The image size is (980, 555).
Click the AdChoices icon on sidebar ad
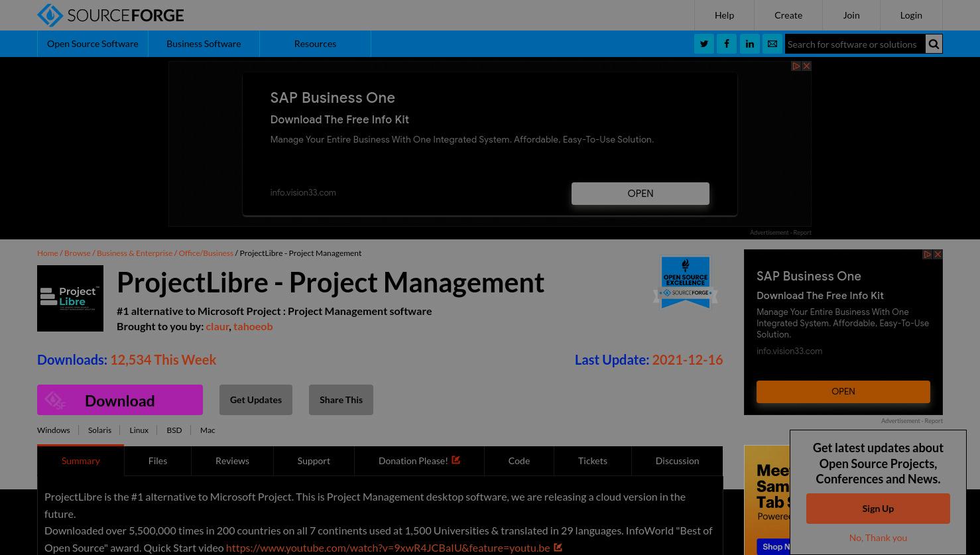tap(928, 255)
